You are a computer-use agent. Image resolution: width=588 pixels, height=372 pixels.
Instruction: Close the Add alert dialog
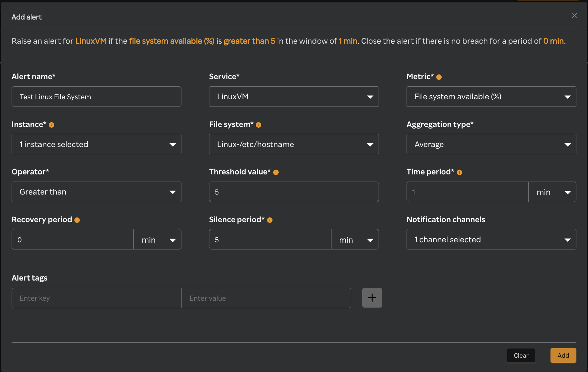[x=574, y=15]
